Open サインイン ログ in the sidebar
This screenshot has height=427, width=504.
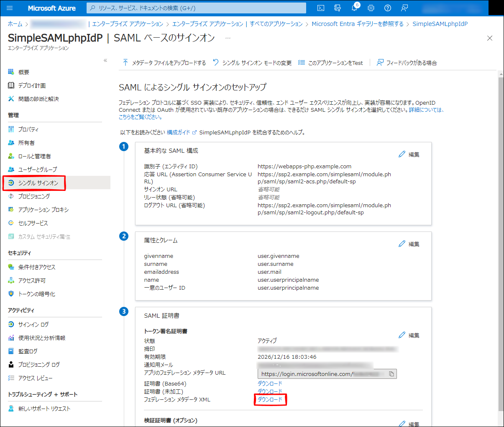click(x=33, y=324)
